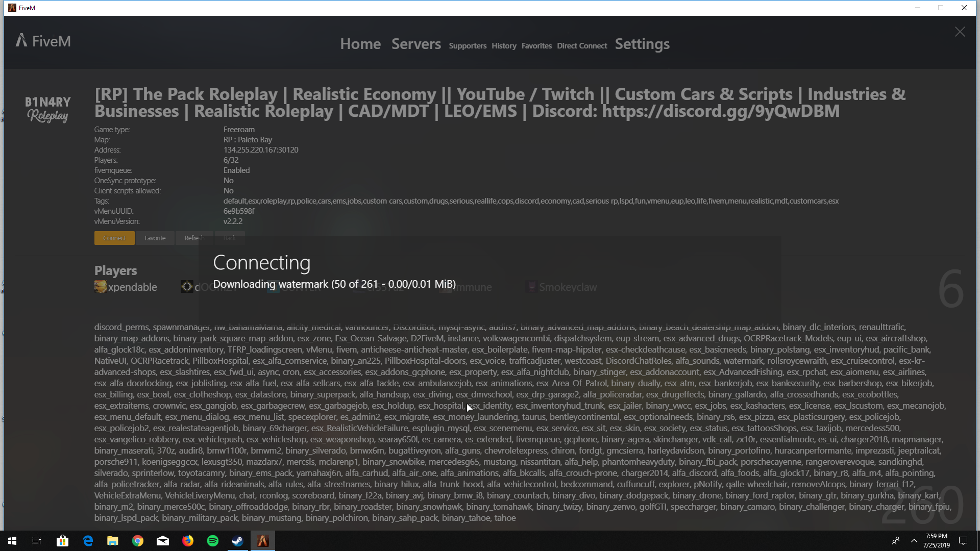Viewport: 980px width, 551px height.
Task: Open Microsoft Store from taskbar
Action: click(x=62, y=541)
